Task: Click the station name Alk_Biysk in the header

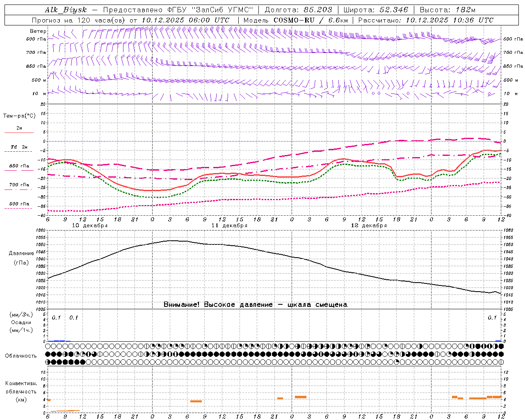Action: [x=66, y=10]
